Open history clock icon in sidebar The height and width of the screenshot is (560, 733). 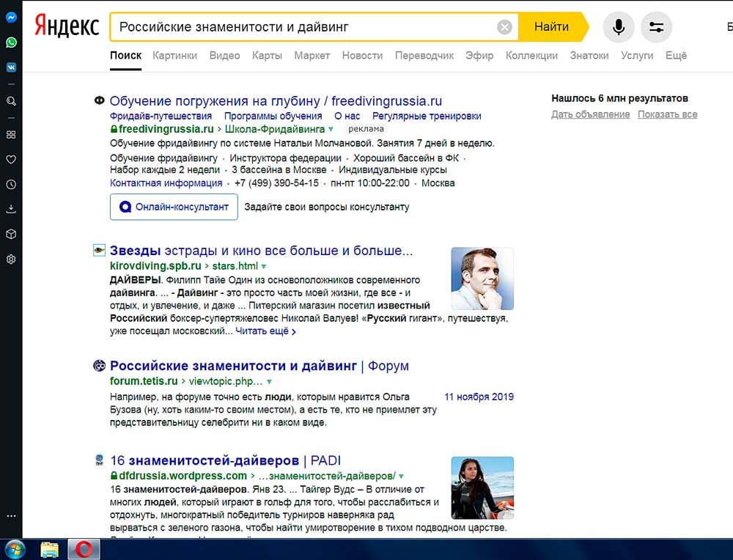click(11, 185)
